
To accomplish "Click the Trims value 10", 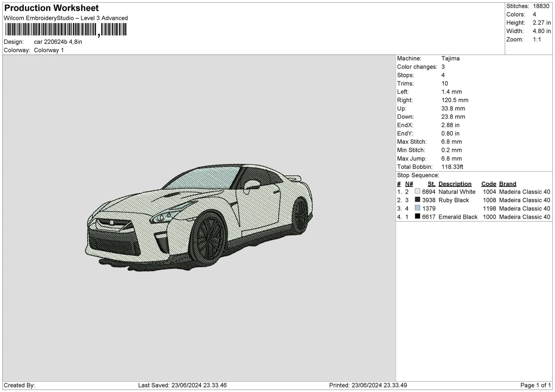I will tap(445, 83).
